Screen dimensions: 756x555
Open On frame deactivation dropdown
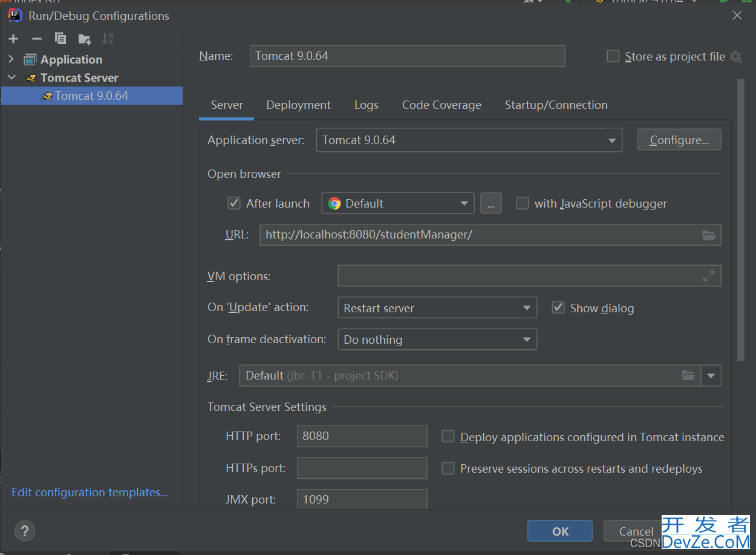pos(437,340)
